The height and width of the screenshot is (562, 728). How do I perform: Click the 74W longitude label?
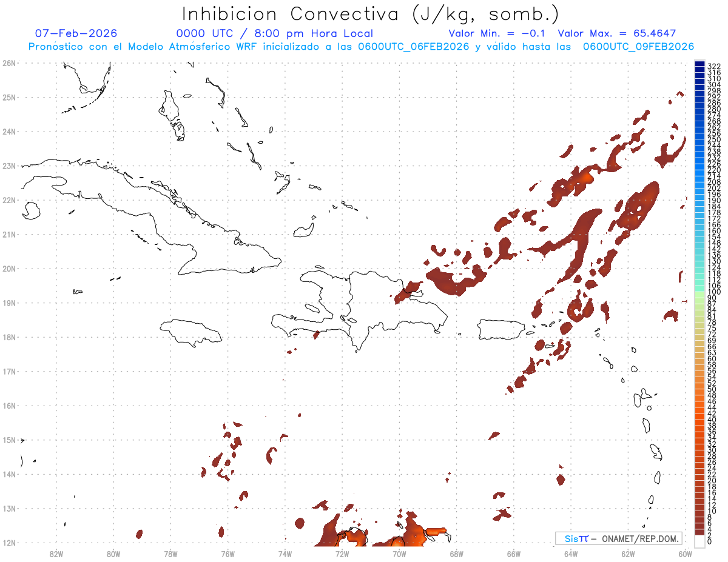pos(285,554)
